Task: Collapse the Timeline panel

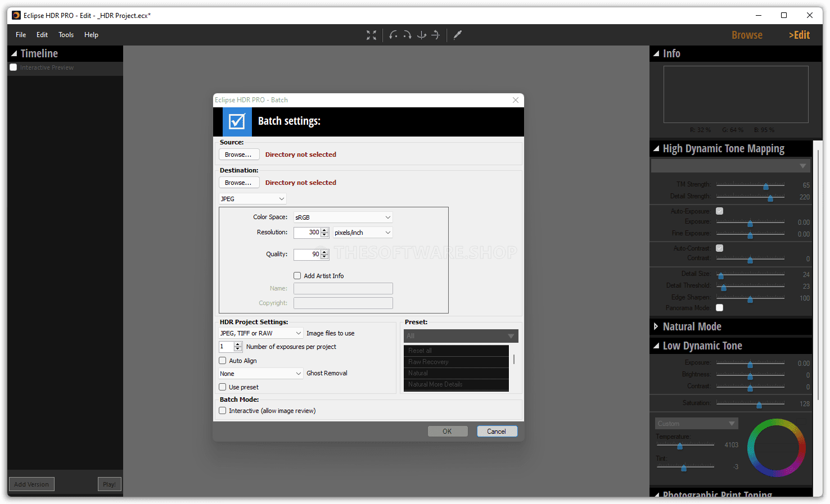Action: pos(14,54)
